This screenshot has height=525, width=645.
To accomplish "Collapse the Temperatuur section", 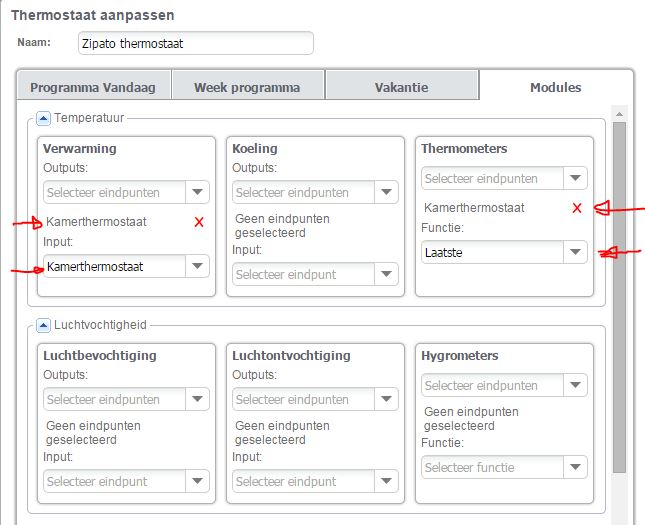I will 43,118.
